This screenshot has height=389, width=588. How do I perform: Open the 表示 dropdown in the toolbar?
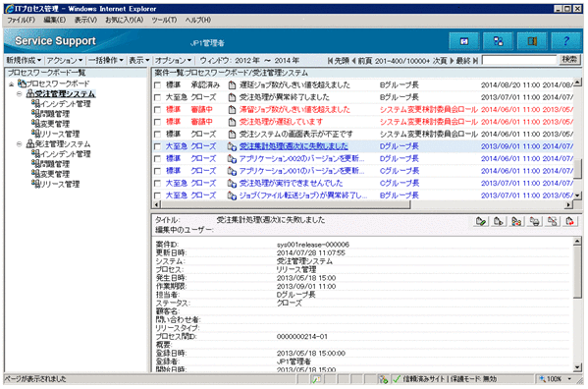(139, 60)
